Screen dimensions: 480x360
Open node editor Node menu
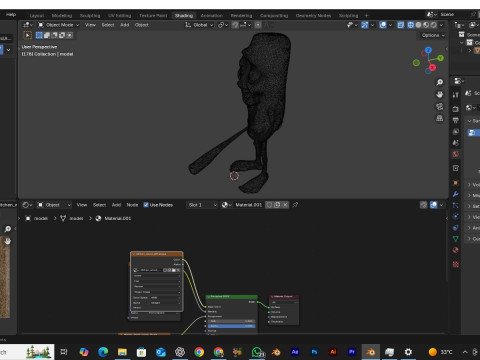point(132,205)
